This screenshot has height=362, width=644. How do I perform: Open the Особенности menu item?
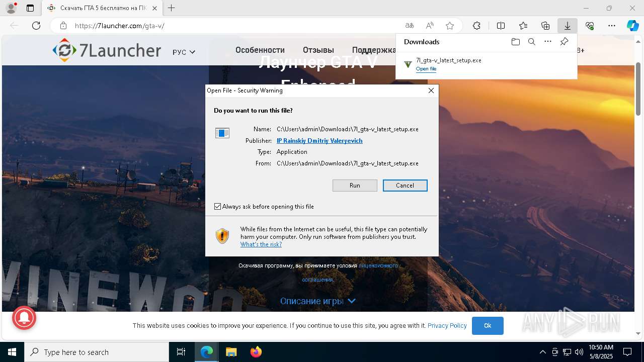[x=260, y=50]
